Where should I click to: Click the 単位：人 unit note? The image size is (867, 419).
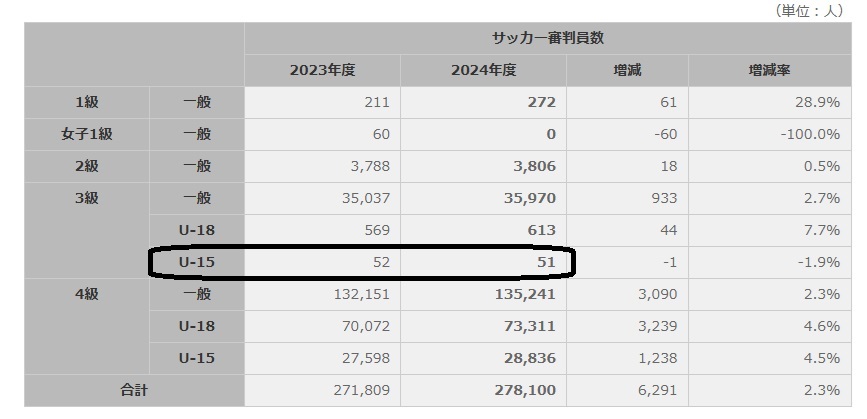808,10
